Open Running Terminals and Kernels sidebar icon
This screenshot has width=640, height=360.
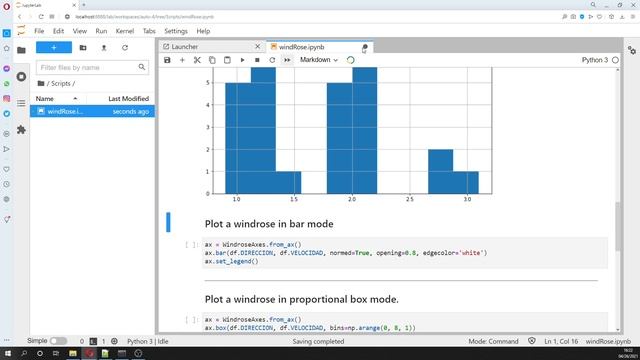pos(21,77)
